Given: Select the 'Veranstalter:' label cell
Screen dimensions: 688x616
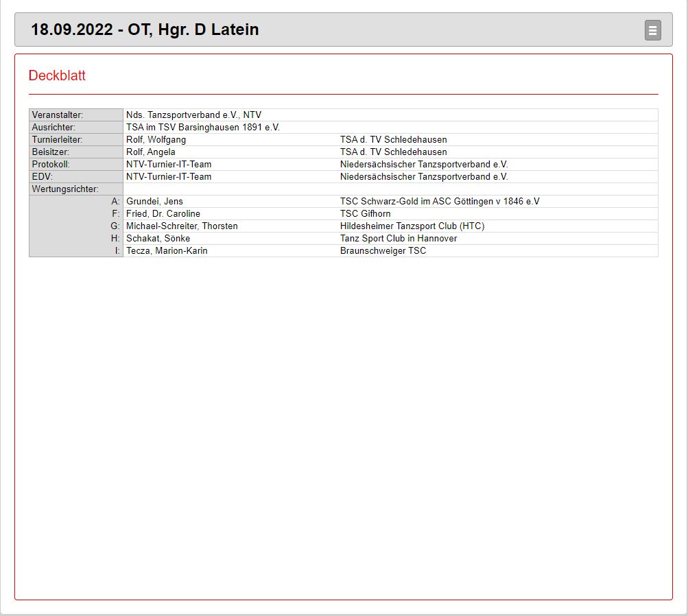Looking at the screenshot, I should pyautogui.click(x=58, y=115).
